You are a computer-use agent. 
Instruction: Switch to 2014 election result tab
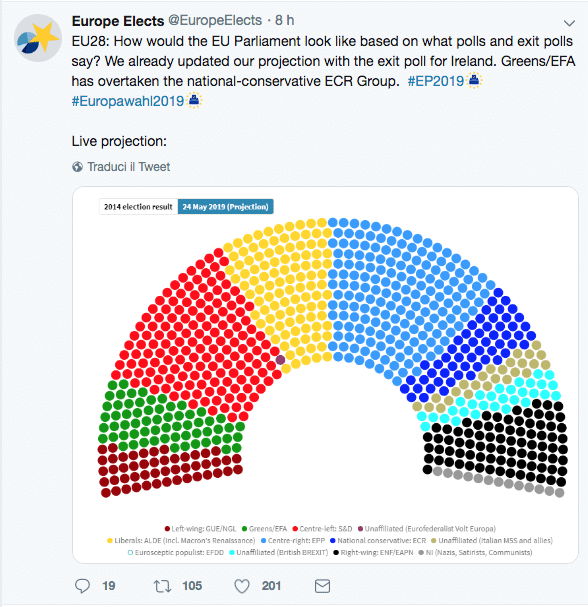pyautogui.click(x=138, y=207)
